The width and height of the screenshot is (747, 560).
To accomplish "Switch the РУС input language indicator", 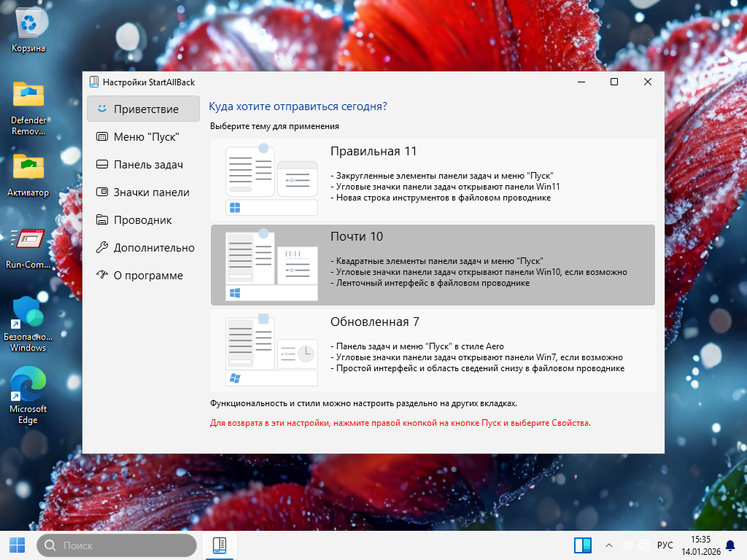I will [665, 545].
